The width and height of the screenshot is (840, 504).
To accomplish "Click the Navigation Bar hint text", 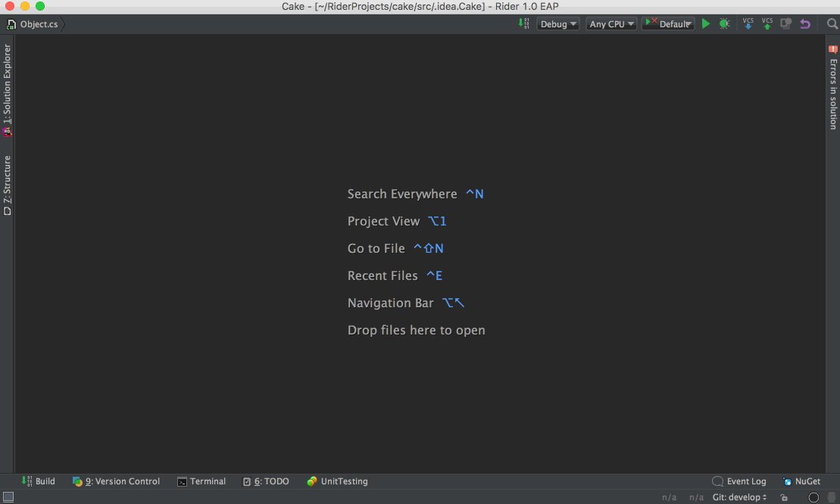I will click(391, 303).
